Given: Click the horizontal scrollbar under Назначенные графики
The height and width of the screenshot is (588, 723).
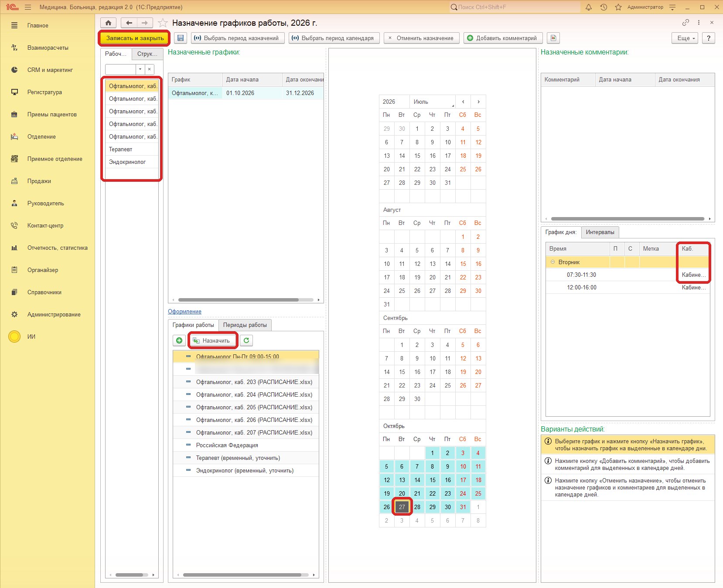Looking at the screenshot, I should pyautogui.click(x=239, y=300).
